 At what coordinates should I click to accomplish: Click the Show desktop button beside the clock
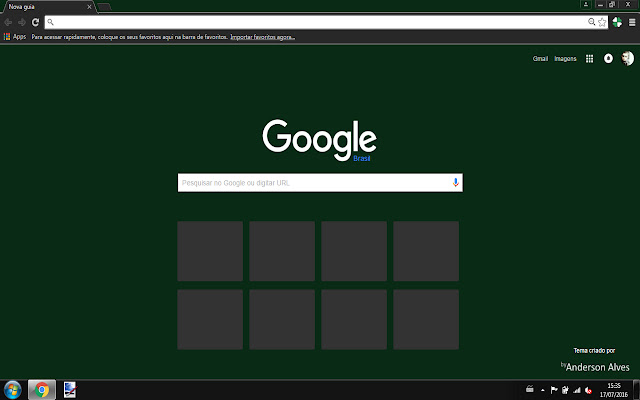[636, 390]
